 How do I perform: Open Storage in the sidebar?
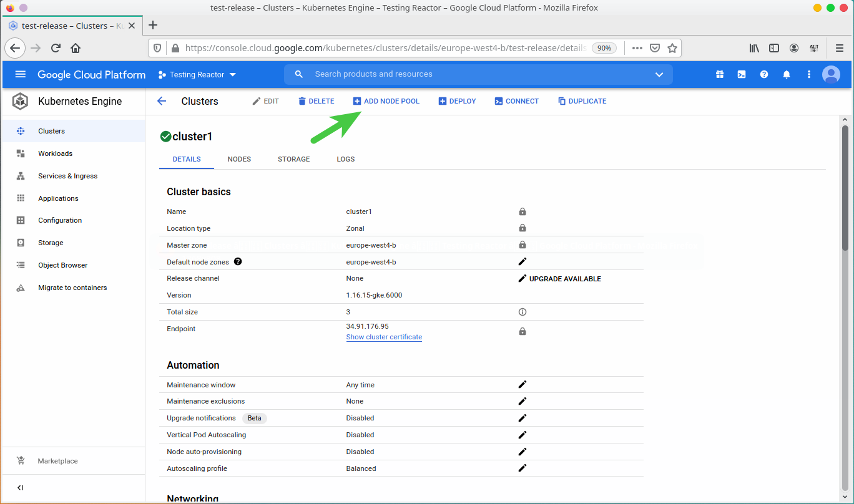tap(72, 243)
